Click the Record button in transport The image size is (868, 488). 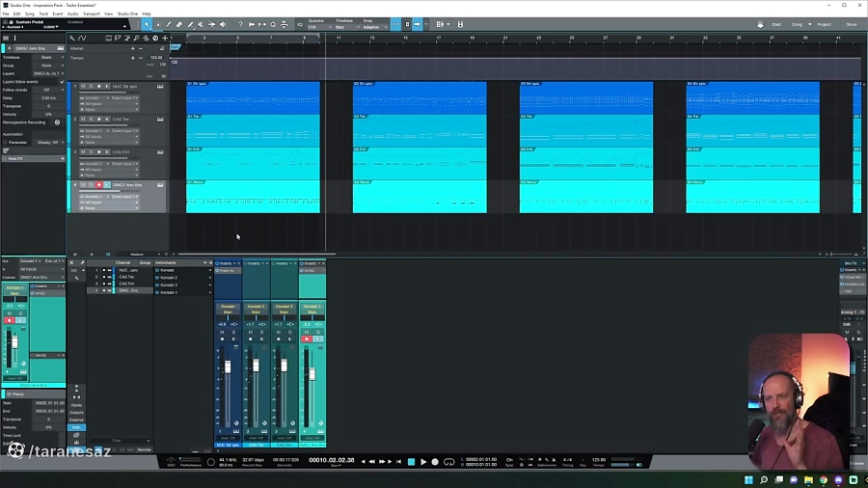pyautogui.click(x=435, y=462)
